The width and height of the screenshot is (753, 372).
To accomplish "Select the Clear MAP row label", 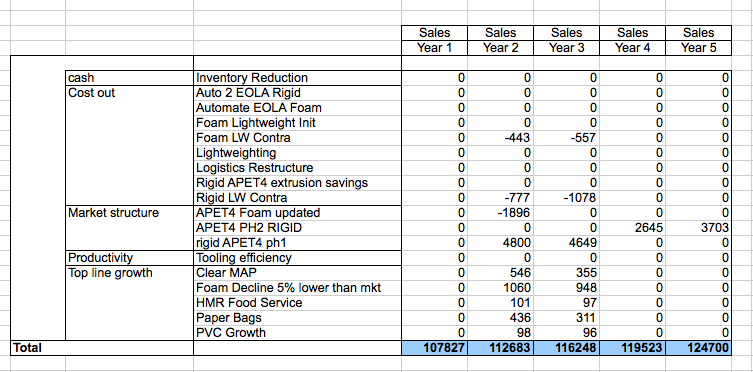I will [297, 273].
